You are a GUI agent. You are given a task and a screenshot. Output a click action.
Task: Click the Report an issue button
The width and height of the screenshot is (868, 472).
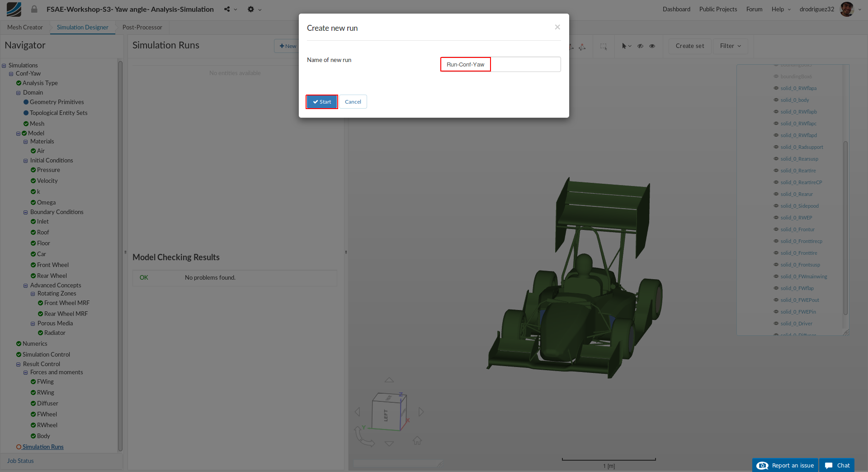coord(785,465)
